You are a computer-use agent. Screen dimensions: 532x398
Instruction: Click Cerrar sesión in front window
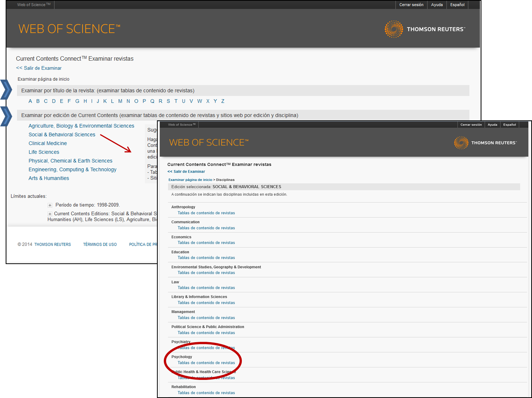(471, 125)
